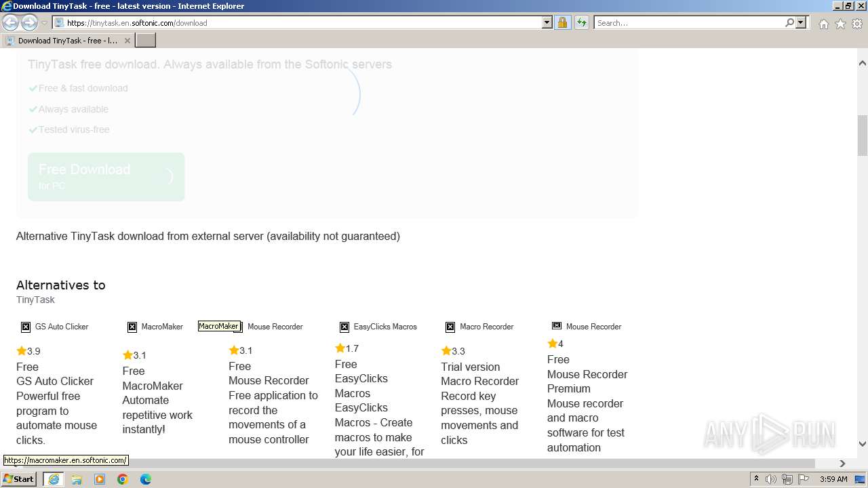This screenshot has height=488, width=868.
Task: Click the browser Back arrow button
Action: pyautogui.click(x=11, y=22)
